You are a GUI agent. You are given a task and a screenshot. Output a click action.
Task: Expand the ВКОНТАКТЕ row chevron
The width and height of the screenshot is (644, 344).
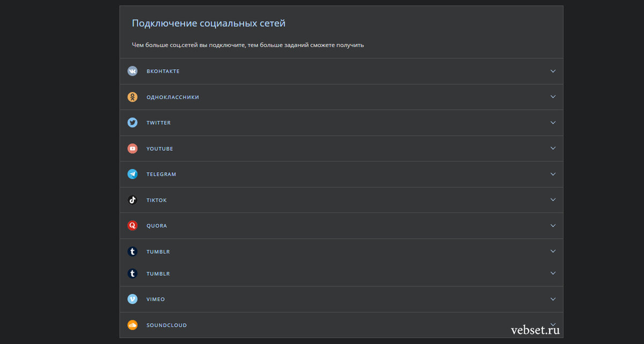point(553,71)
